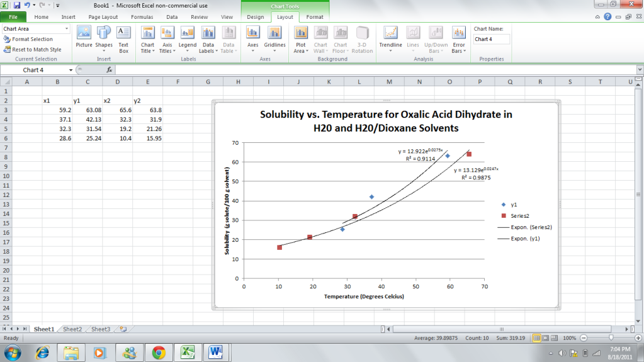644x362 pixels.
Task: Expand the Chart Area selection dropdown
Action: coord(66,29)
